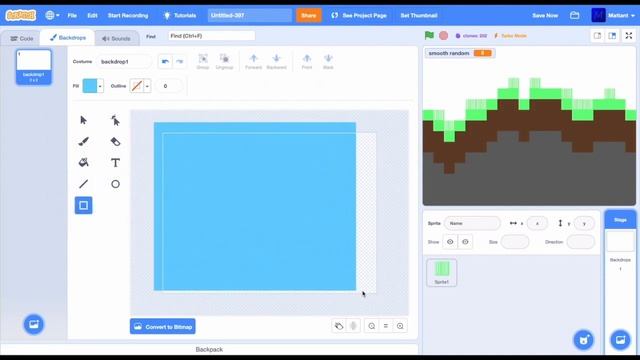Screen dimensions: 640x360
Task: Move selection Forward one layer
Action: (x=253, y=62)
